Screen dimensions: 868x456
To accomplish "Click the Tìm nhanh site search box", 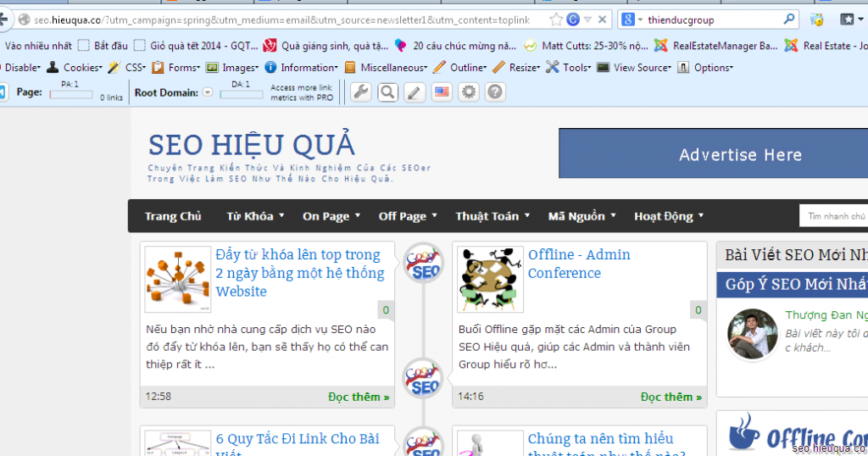I will pos(834,216).
